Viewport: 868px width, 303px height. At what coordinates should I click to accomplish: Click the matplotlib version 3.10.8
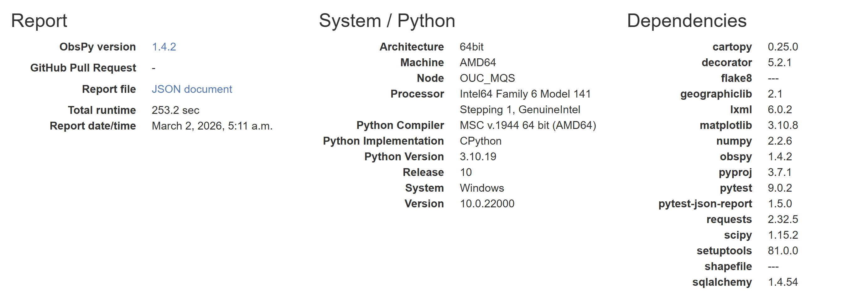[782, 125]
